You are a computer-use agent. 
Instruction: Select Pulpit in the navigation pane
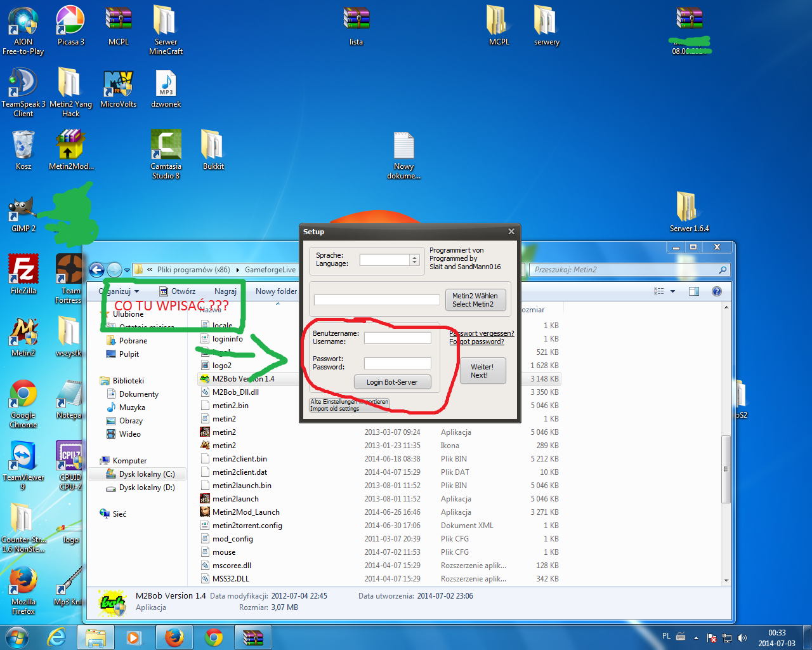click(129, 354)
